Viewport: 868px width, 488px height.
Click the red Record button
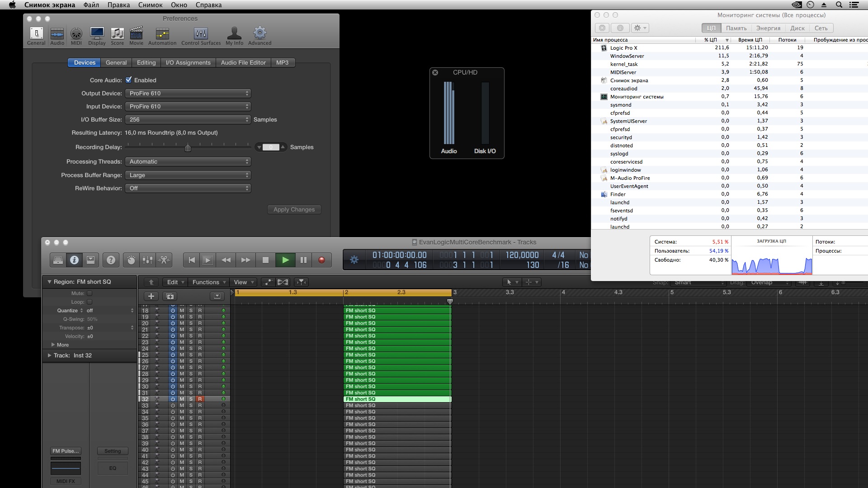[321, 260]
